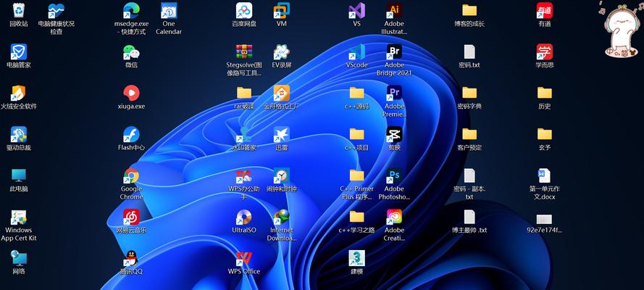Open the C++ Primer Plus folder
This screenshot has height=290, width=644.
click(x=357, y=175)
